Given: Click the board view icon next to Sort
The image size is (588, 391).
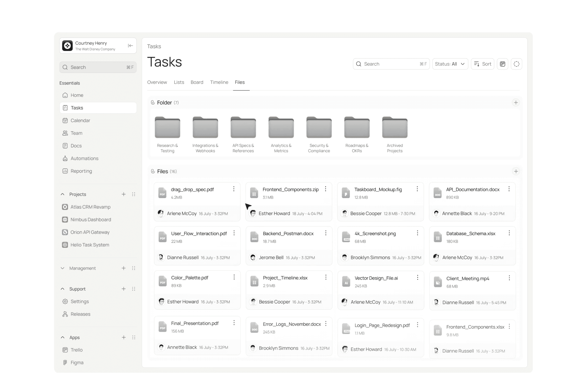Looking at the screenshot, I should pyautogui.click(x=502, y=64).
